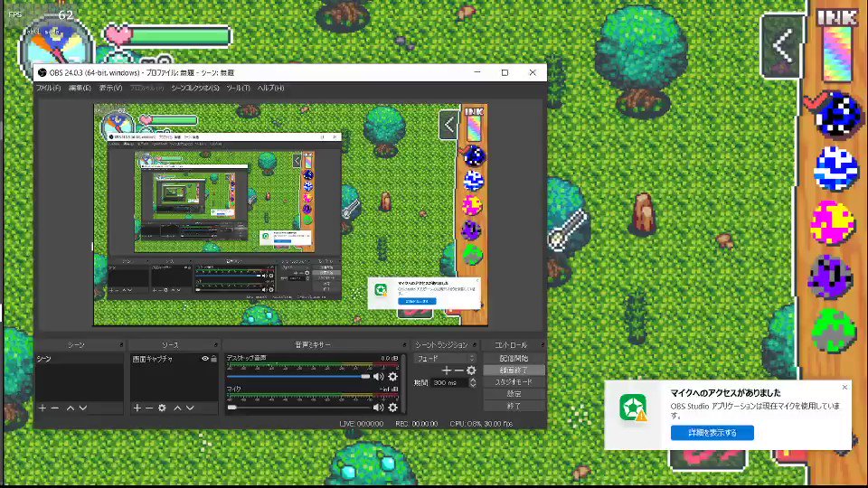
Task: Move the source up in the ソース list
Action: (x=177, y=408)
